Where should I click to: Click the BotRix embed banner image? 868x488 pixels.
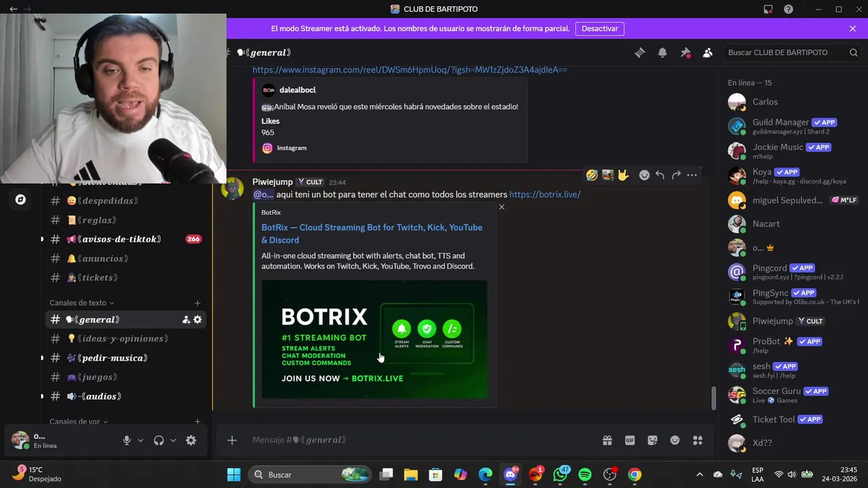tap(374, 340)
